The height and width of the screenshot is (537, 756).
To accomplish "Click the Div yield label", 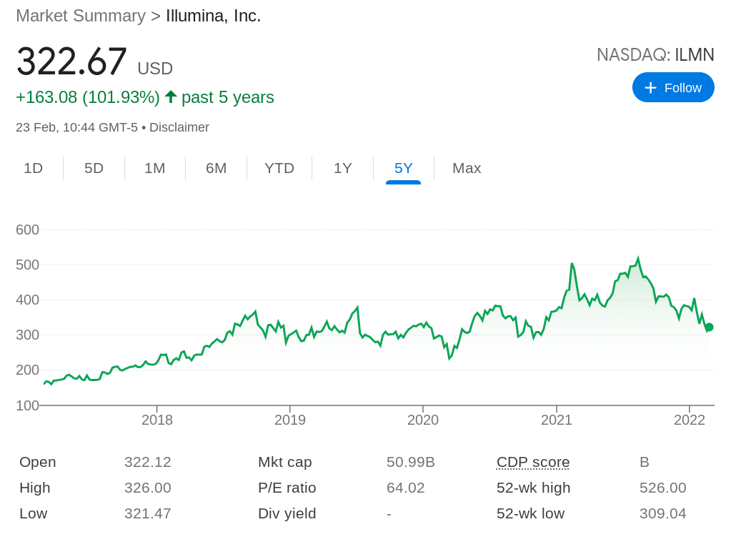I will coord(287,513).
